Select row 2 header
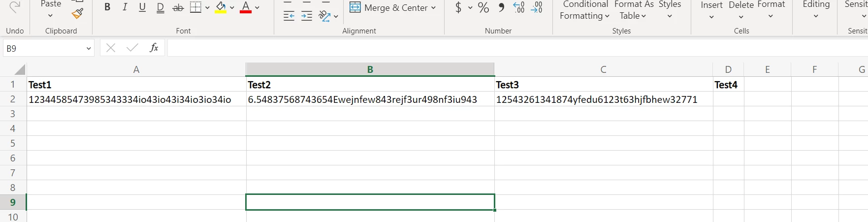 (13, 99)
